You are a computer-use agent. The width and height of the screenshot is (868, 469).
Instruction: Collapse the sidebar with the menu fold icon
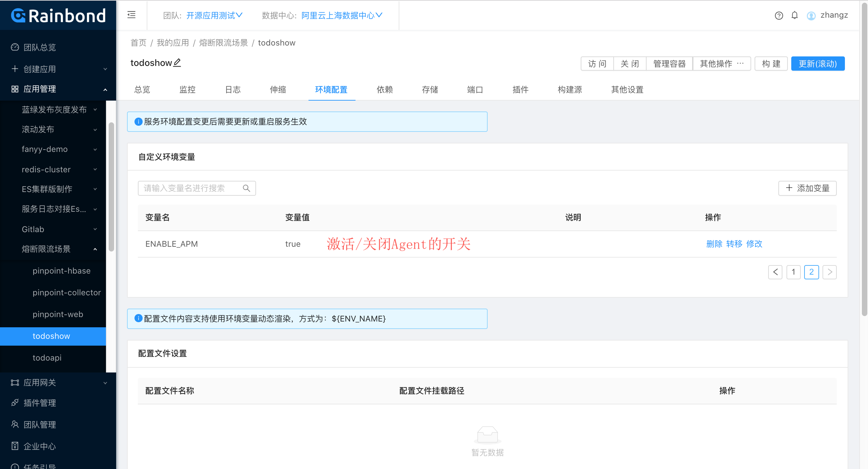(131, 15)
